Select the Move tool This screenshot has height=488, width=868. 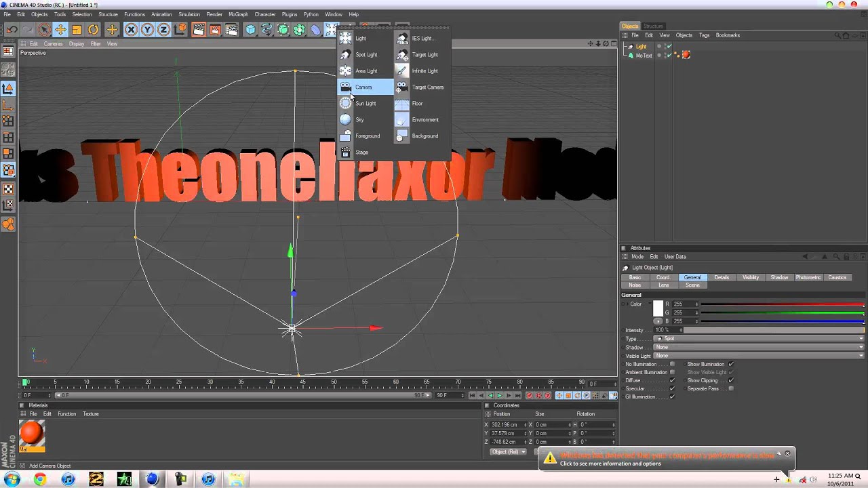[x=60, y=29]
